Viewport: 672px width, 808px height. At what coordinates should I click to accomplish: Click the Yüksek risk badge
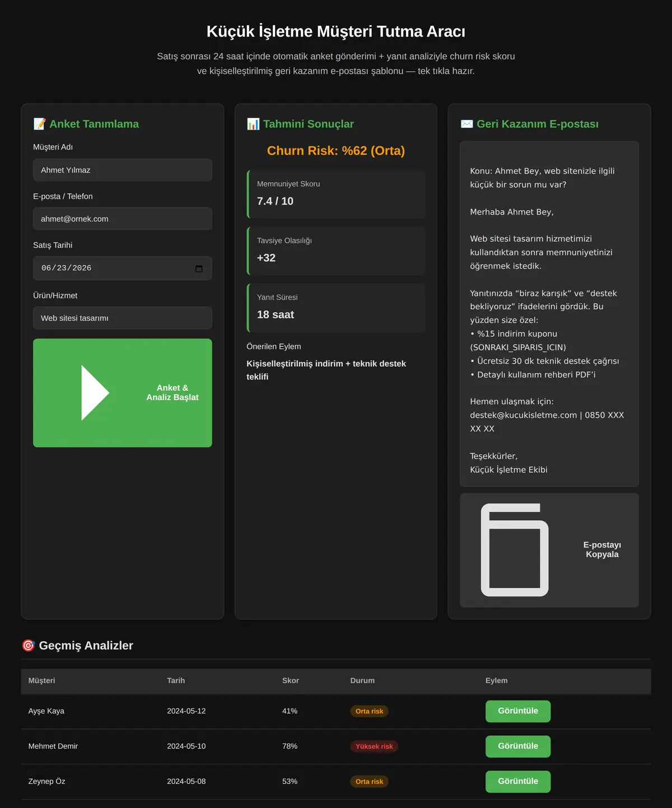[x=374, y=746]
